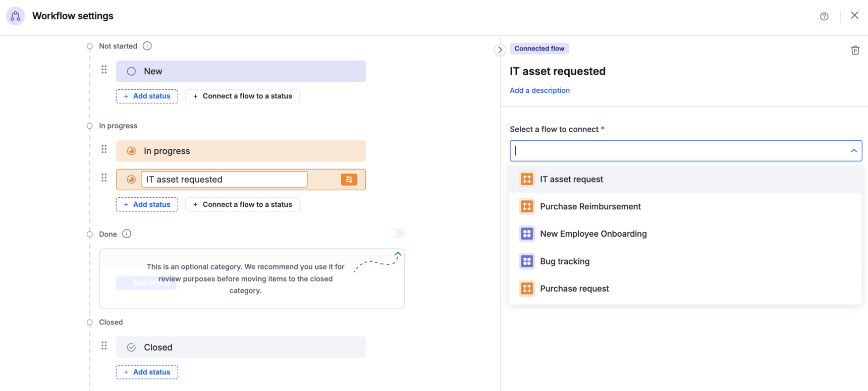The image size is (868, 391).
Task: Click the connected flow icon on IT asset requested
Action: coord(349,180)
